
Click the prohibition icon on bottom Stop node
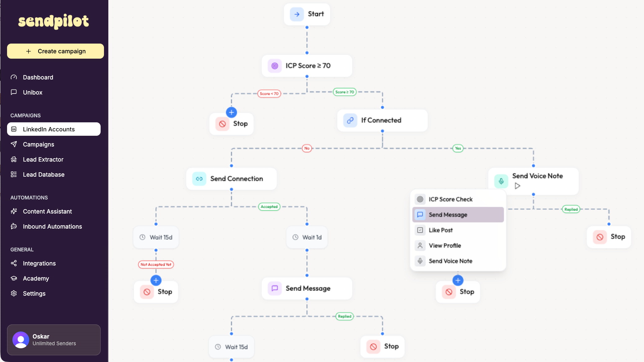pos(373,347)
